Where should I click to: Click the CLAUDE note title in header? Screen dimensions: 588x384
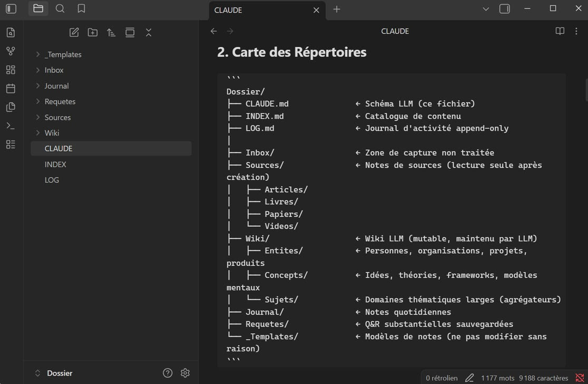pos(395,31)
